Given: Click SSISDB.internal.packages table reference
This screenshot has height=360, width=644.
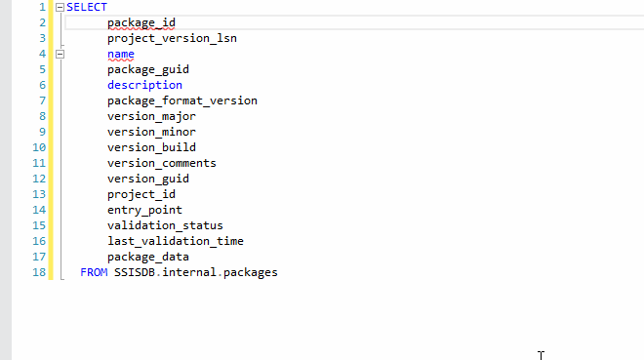Looking at the screenshot, I should point(196,272).
